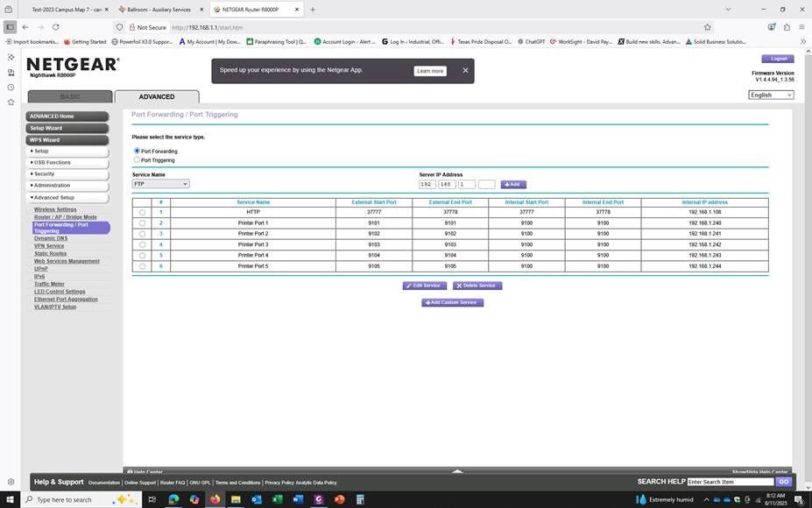Switch to Ballroom - Auxiliary Services tab
The height and width of the screenshot is (508, 812).
click(159, 10)
